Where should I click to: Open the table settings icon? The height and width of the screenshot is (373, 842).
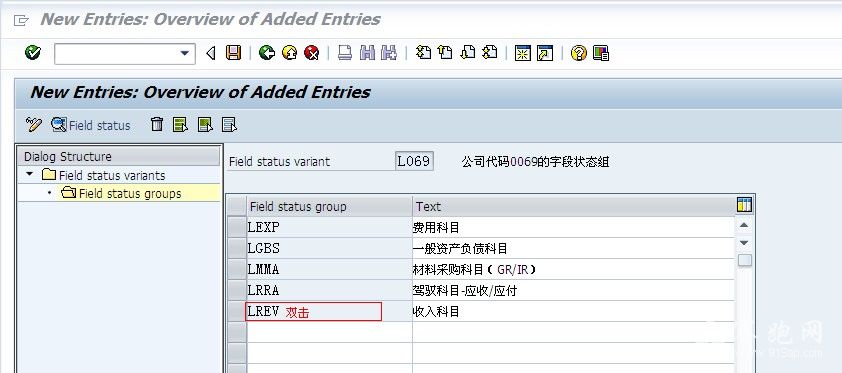744,204
